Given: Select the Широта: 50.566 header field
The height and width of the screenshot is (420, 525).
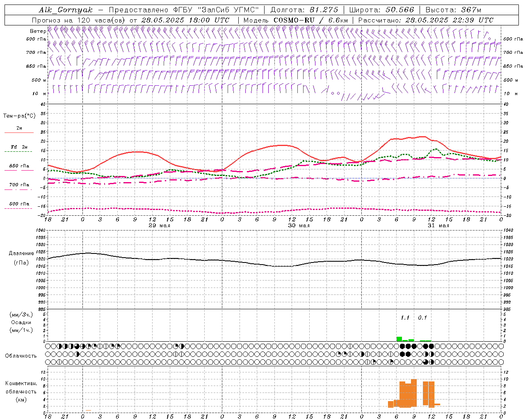Looking at the screenshot, I should click(x=381, y=10).
